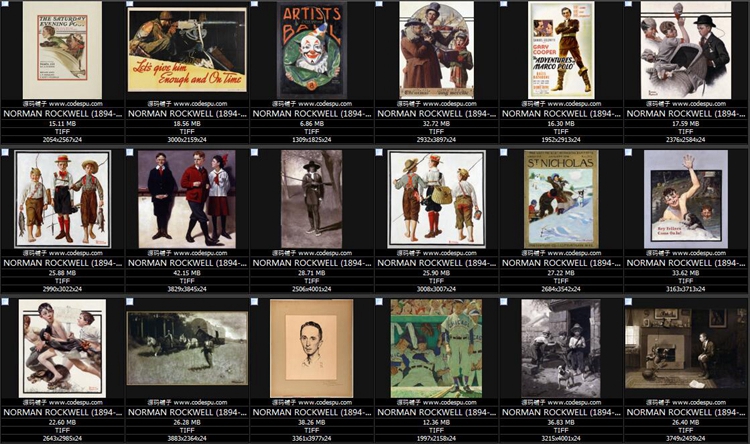Click the '6.86 MB' file size text
Image resolution: width=750 pixels, height=444 pixels.
[312, 123]
